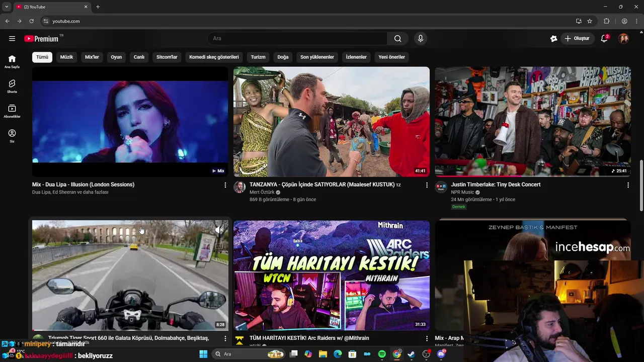Image resolution: width=644 pixels, height=362 pixels.
Task: Click the YouTube search field
Action: tap(297, 39)
